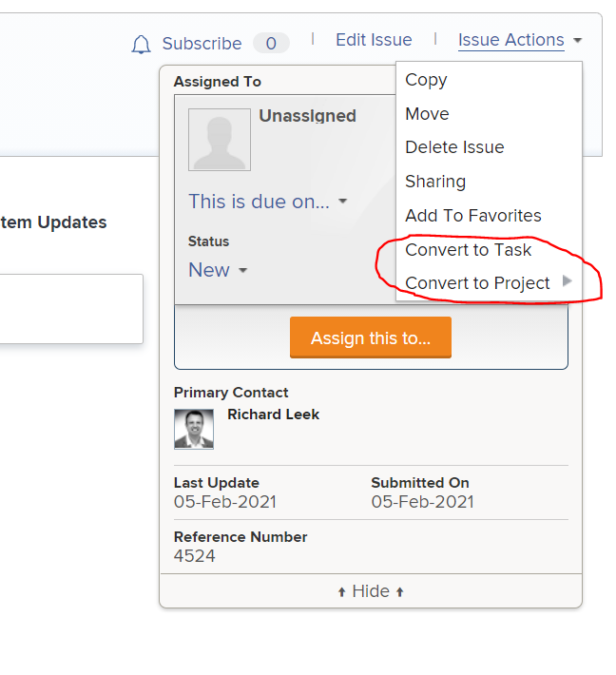Open the Convert to Project submenu arrow
The width and height of the screenshot is (616, 675).
point(568,281)
